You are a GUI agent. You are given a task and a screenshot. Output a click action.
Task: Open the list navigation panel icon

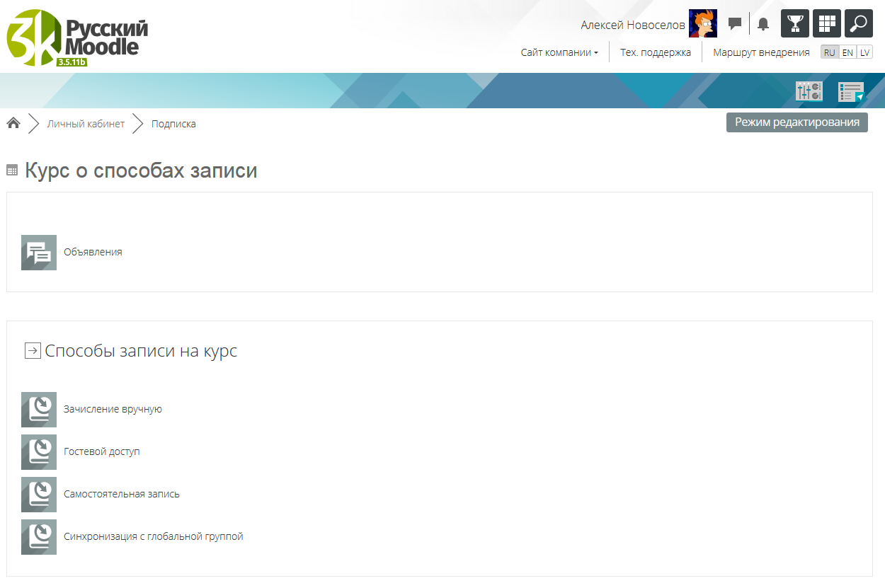pyautogui.click(x=851, y=91)
